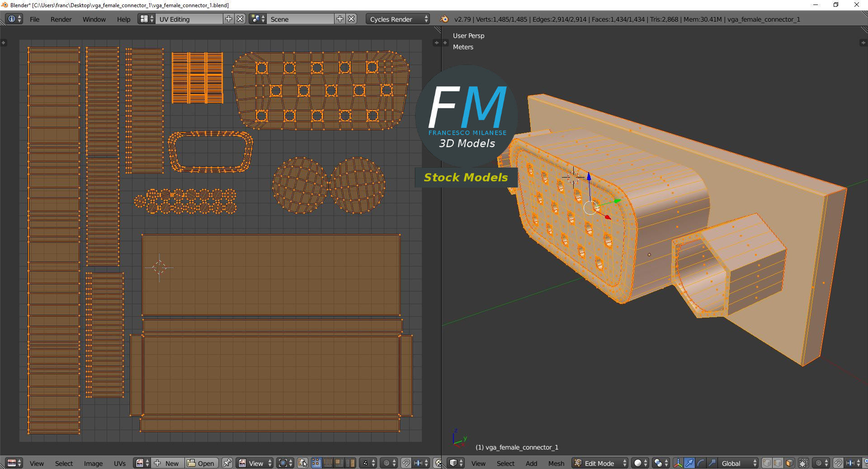The image size is (868, 469).
Task: Select UV edge selection mode
Action: [328, 463]
